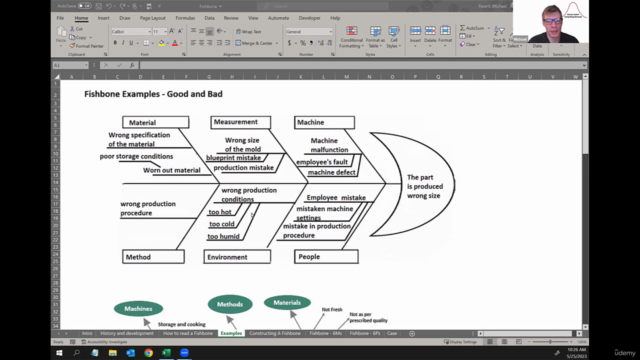
Task: Click the Align Right icon
Action: coord(210,43)
